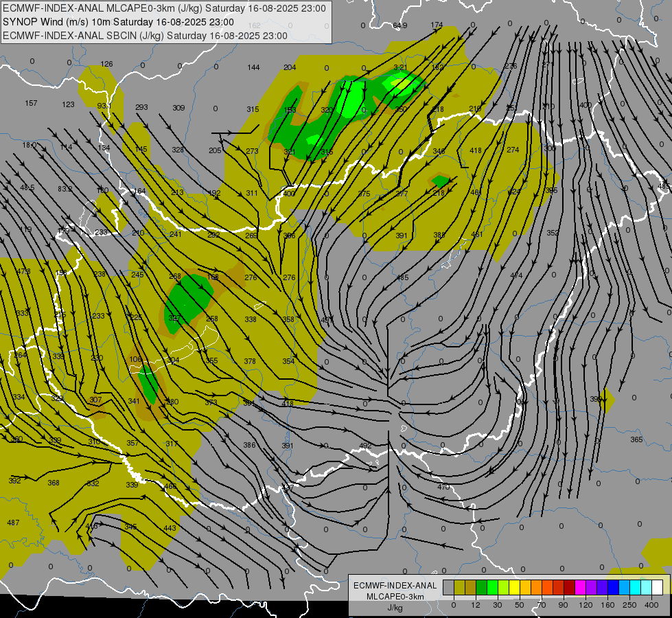This screenshot has width=672, height=618.
Task: Choose the dark green legend swatch
Action: [482, 588]
